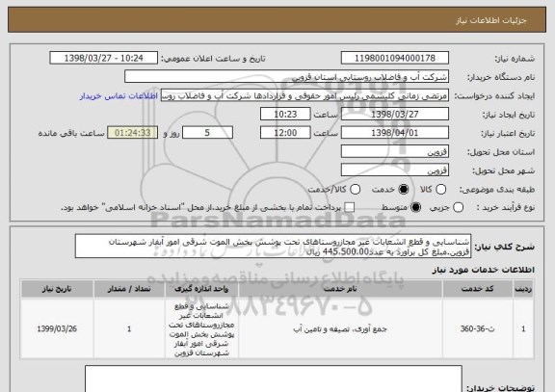Screen dimensions: 555x392
Task: Click the buyer organization name field
Action: click(287, 77)
